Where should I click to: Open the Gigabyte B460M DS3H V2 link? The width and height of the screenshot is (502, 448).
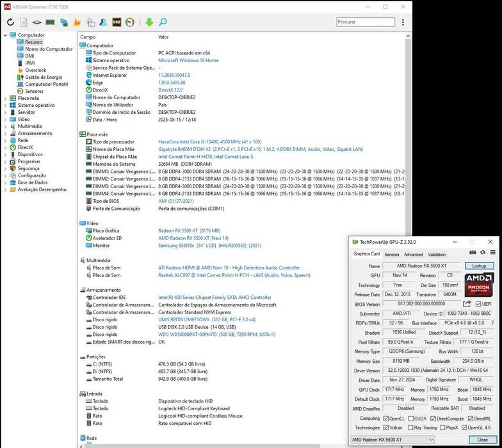coord(261,150)
